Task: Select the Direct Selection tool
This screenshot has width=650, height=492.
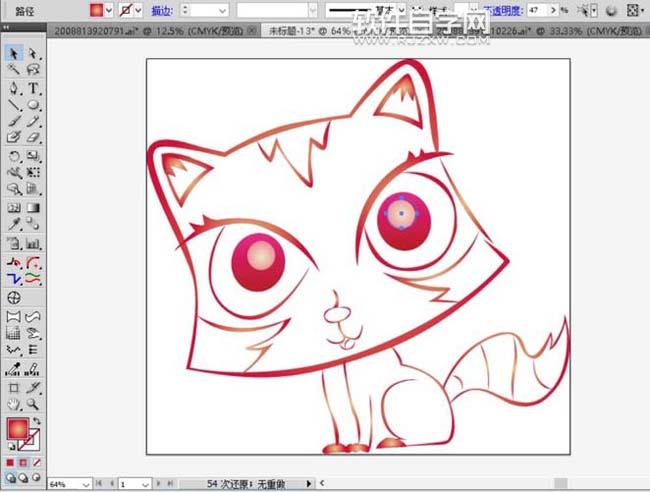Action: tap(33, 54)
